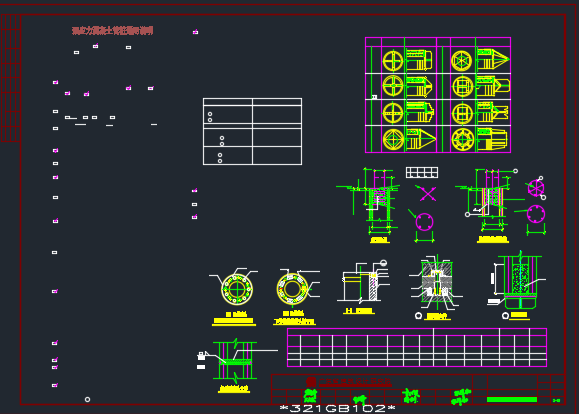Click the red design institute logo
579x414 pixels.
pos(311,382)
